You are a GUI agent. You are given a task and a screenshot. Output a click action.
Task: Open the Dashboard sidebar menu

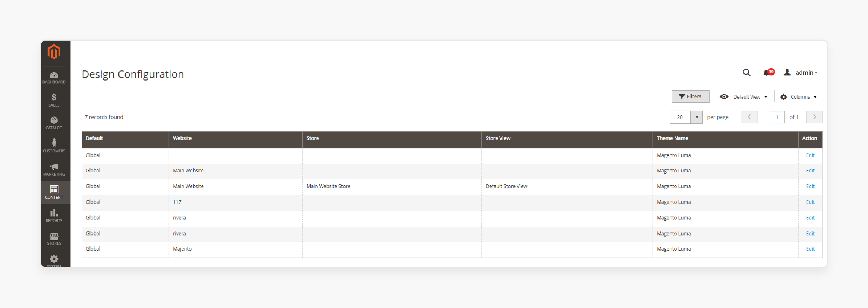click(x=54, y=78)
